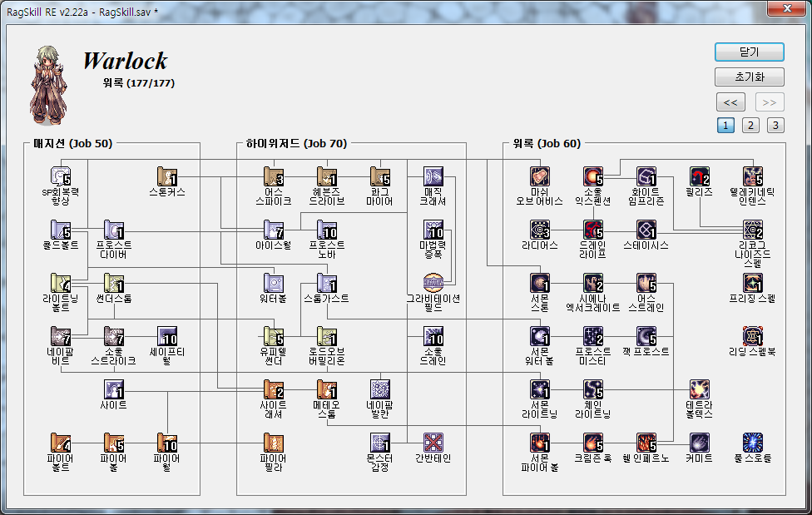Click the SP회복력 향상 skill icon
Image resolution: width=812 pixels, height=515 pixels.
(x=61, y=176)
